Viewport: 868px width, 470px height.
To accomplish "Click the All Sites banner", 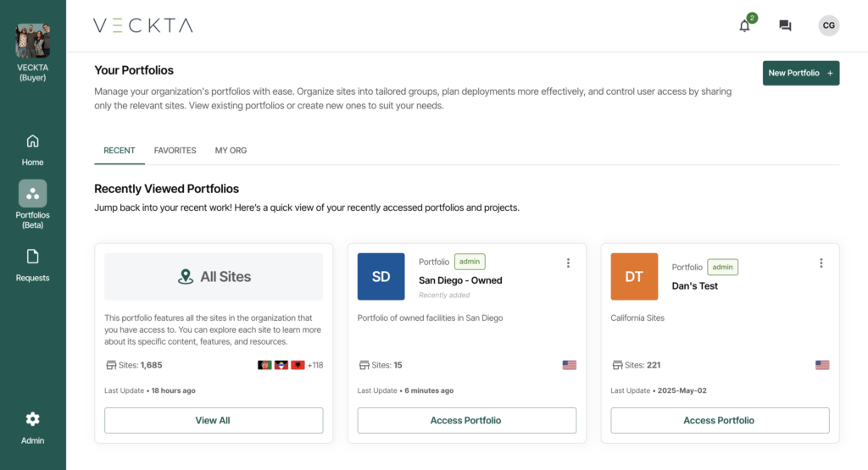I will [x=214, y=276].
